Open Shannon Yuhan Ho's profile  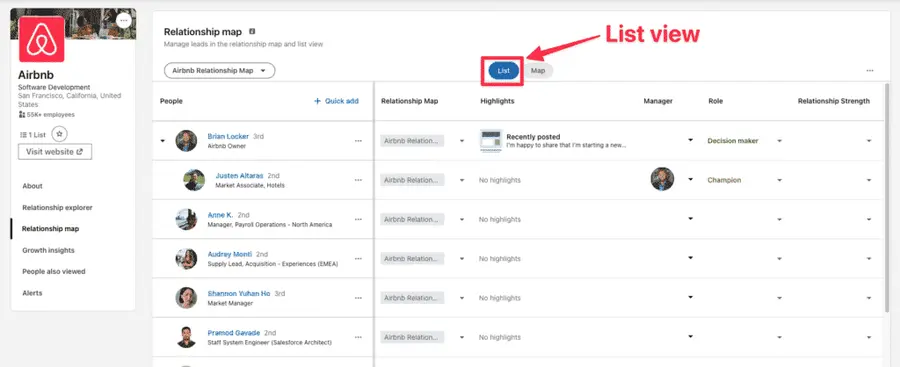pos(239,293)
